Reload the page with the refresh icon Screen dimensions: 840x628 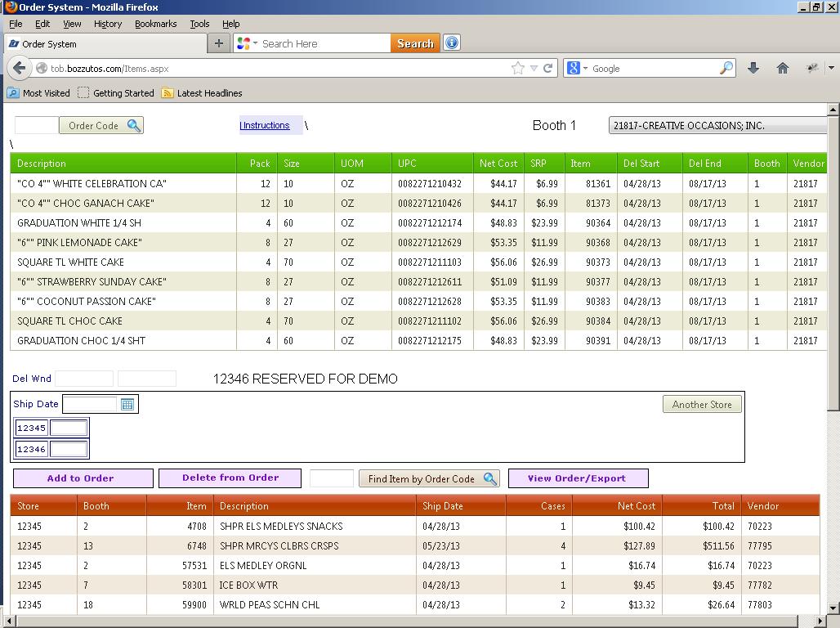point(548,69)
